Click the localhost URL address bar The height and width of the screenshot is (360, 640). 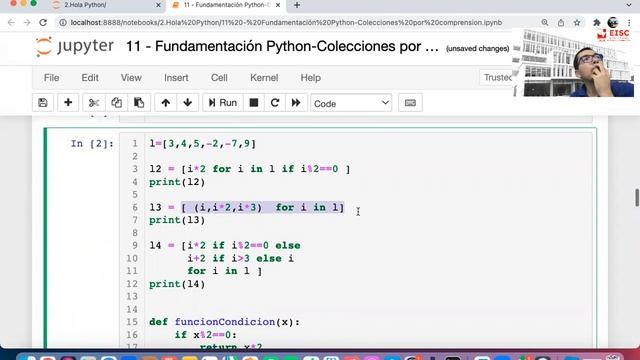tap(286, 22)
